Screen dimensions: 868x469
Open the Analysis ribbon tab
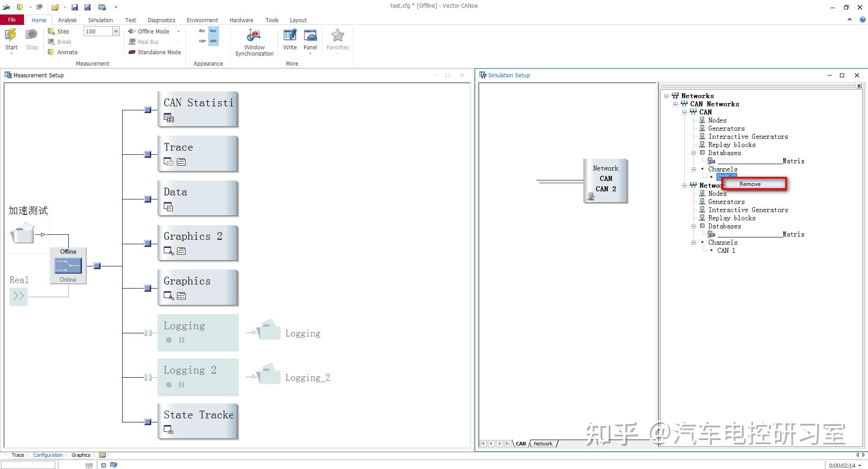click(x=67, y=20)
